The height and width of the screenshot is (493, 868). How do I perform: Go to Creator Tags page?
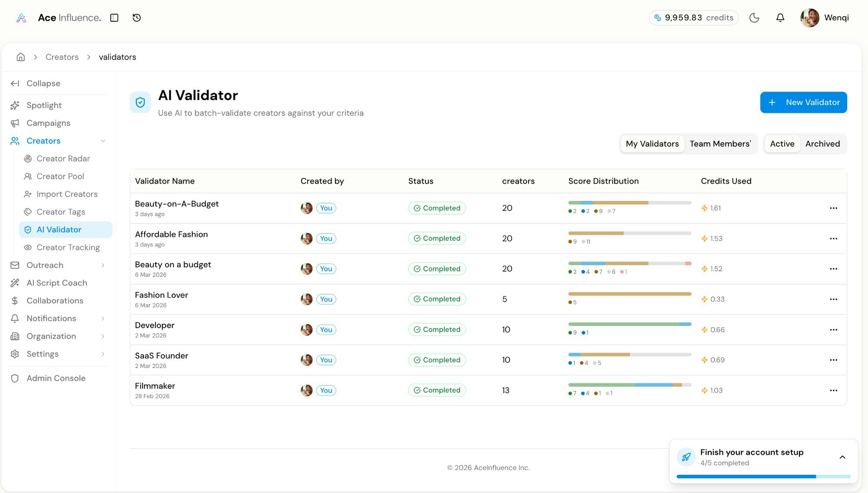[x=61, y=212]
